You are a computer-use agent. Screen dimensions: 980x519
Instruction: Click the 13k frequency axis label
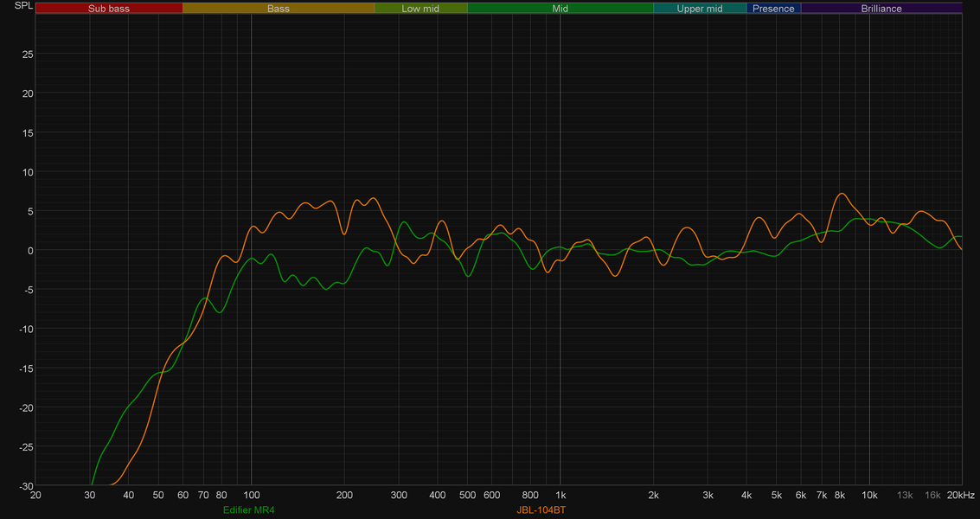tap(905, 496)
